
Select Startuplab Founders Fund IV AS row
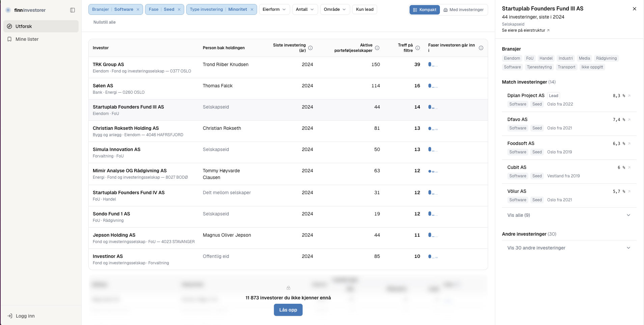288,196
